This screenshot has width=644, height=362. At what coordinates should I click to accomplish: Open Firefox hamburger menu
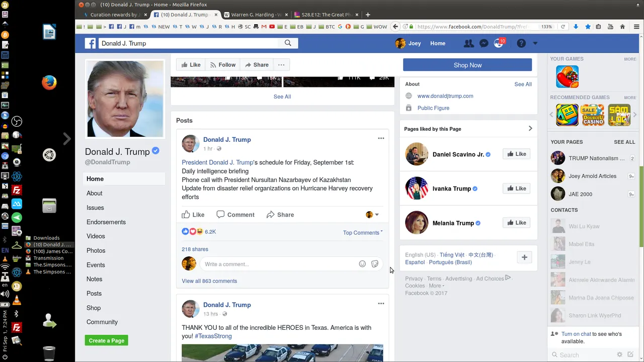[636, 27]
